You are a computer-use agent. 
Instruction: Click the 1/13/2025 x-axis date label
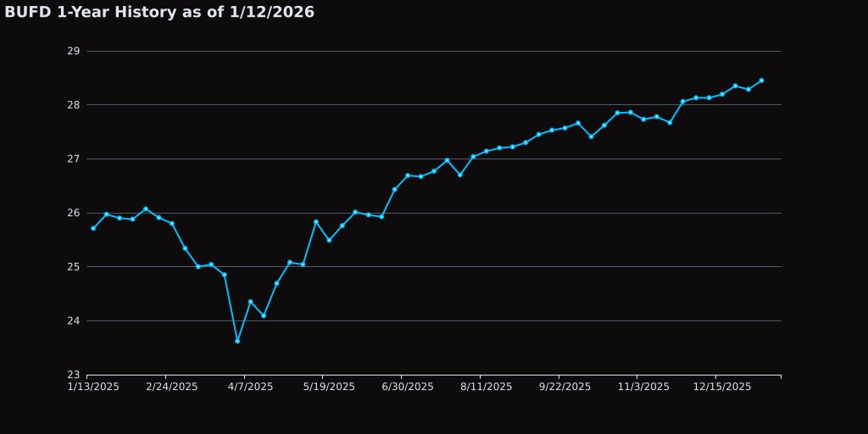(93, 387)
